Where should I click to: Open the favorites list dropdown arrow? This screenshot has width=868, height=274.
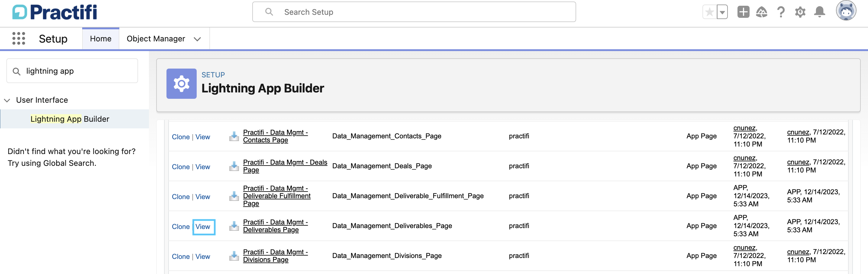tap(722, 12)
